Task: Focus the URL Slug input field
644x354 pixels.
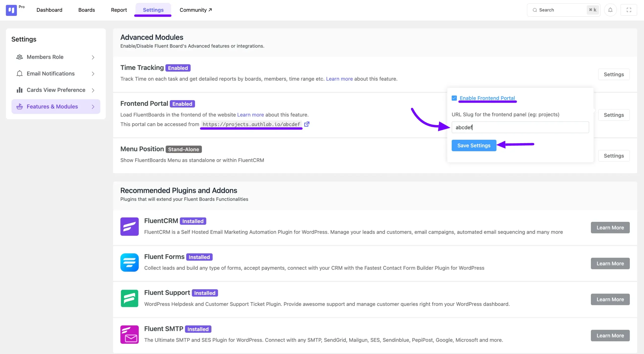Action: click(x=520, y=127)
